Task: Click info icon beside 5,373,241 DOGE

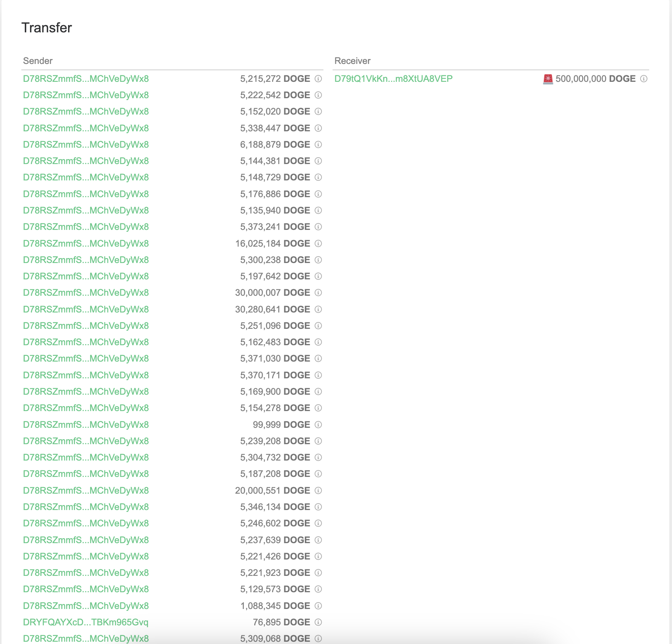Action: tap(318, 227)
